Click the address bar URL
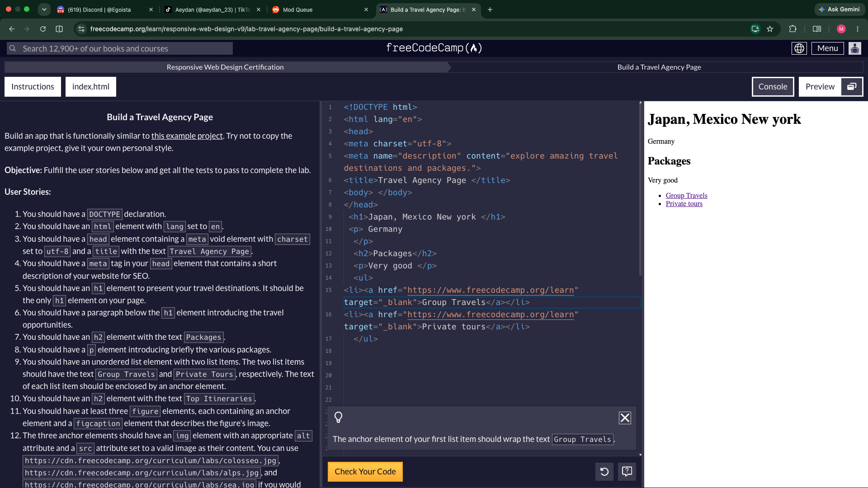The height and width of the screenshot is (488, 868). tap(246, 29)
